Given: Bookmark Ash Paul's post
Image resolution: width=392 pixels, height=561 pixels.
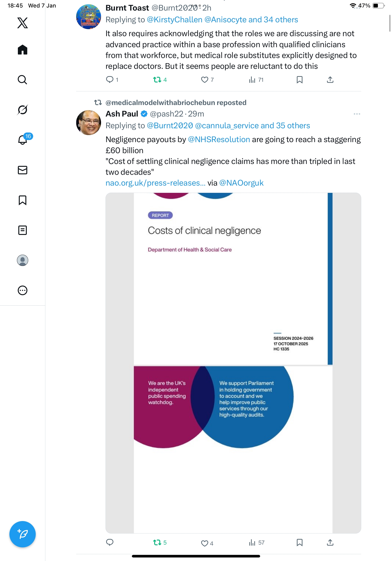Looking at the screenshot, I should tap(299, 542).
